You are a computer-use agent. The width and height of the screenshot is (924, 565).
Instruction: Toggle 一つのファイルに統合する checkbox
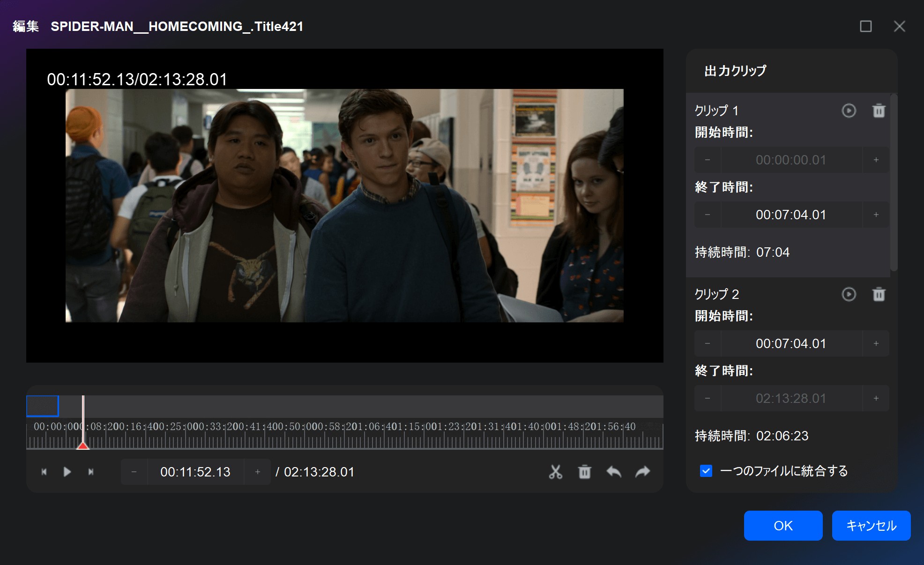click(706, 471)
